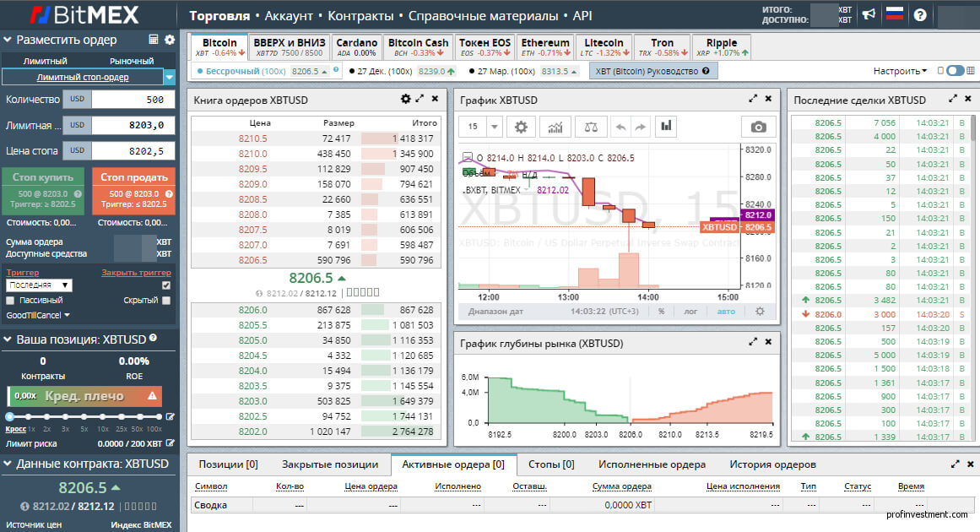Open chart indicators button
This screenshot has width=980, height=532.
pos(555,127)
